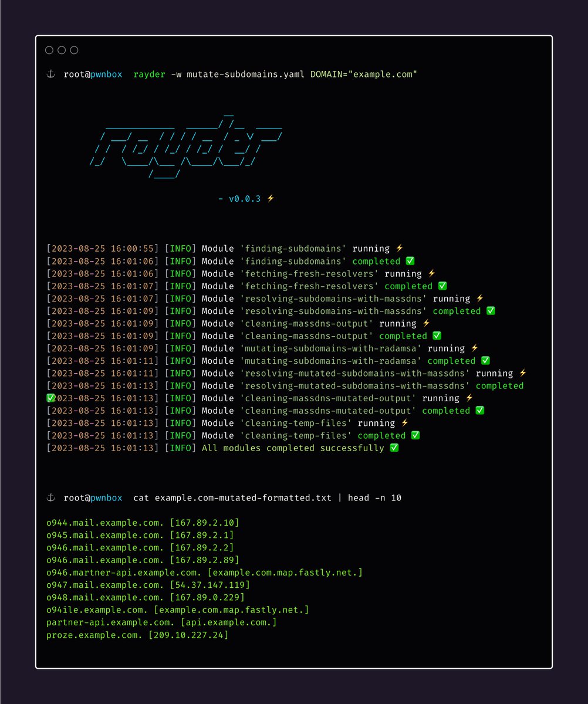This screenshot has width=588, height=704.
Task: Click IP address '[54.37.147.119]'
Action: point(210,585)
